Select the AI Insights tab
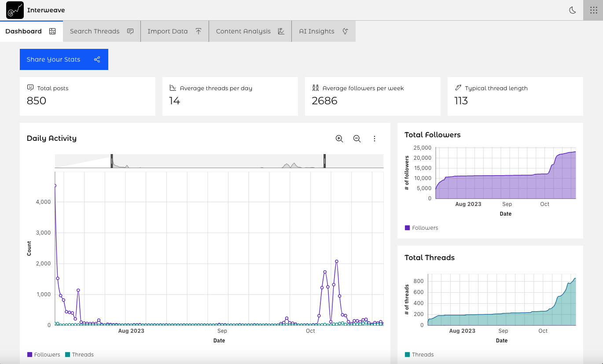Viewport: 603px width, 364px height. 324,31
